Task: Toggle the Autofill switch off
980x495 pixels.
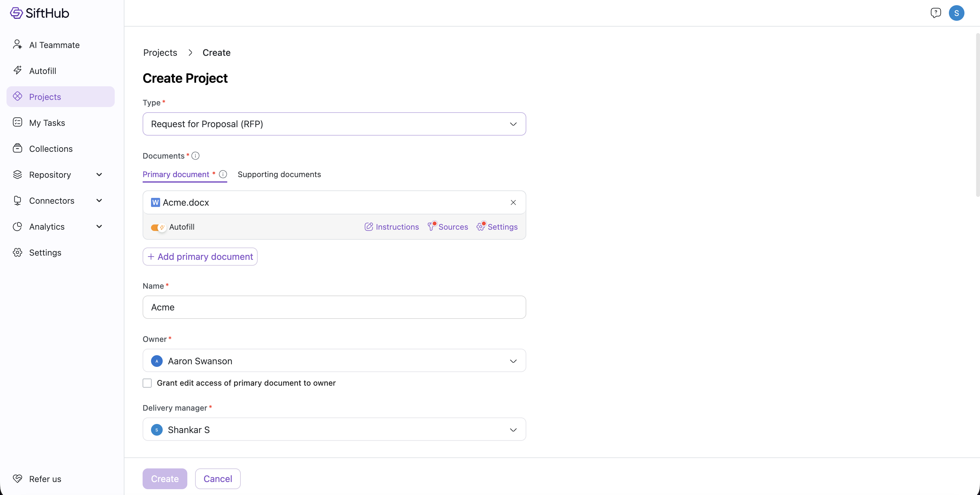Action: [x=158, y=227]
